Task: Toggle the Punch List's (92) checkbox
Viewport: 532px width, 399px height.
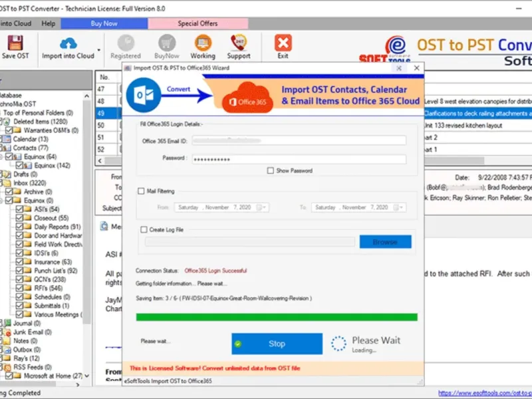Action: click(19, 271)
